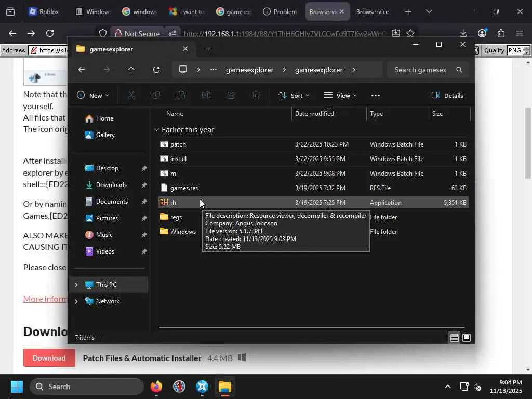Expand Network in navigation pane

tap(76, 301)
